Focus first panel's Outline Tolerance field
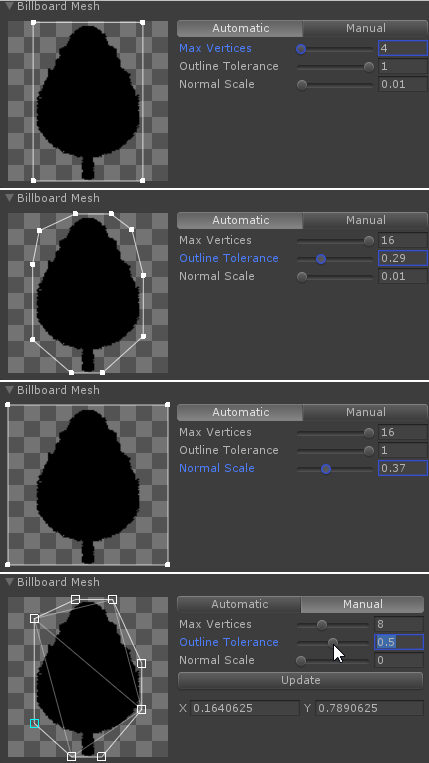The height and width of the screenshot is (763, 429). 403,67
